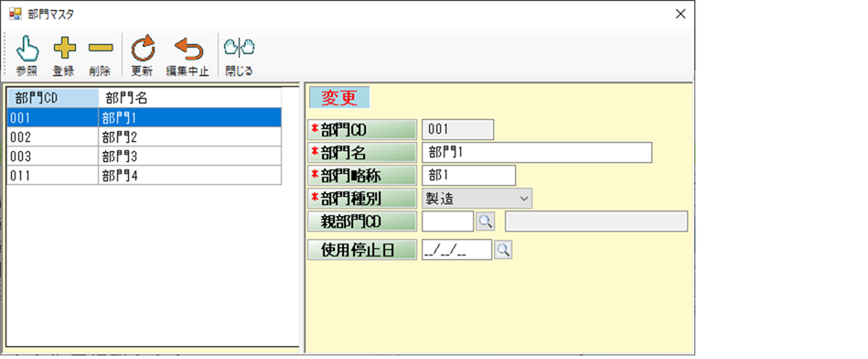Click the 編集中止 undo arrow icon

(x=188, y=49)
